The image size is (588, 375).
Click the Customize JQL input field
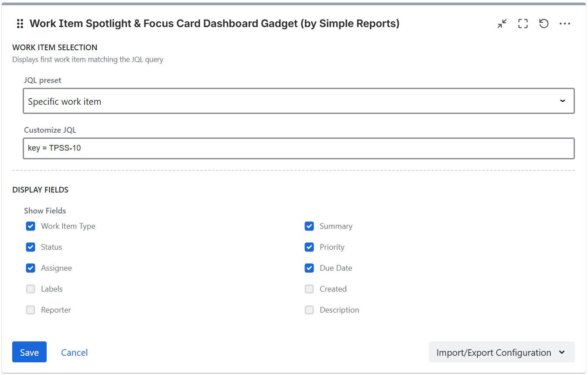tap(298, 148)
